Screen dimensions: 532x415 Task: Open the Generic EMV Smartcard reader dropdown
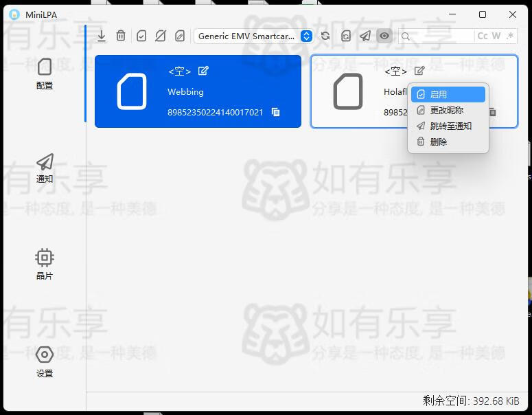click(253, 36)
